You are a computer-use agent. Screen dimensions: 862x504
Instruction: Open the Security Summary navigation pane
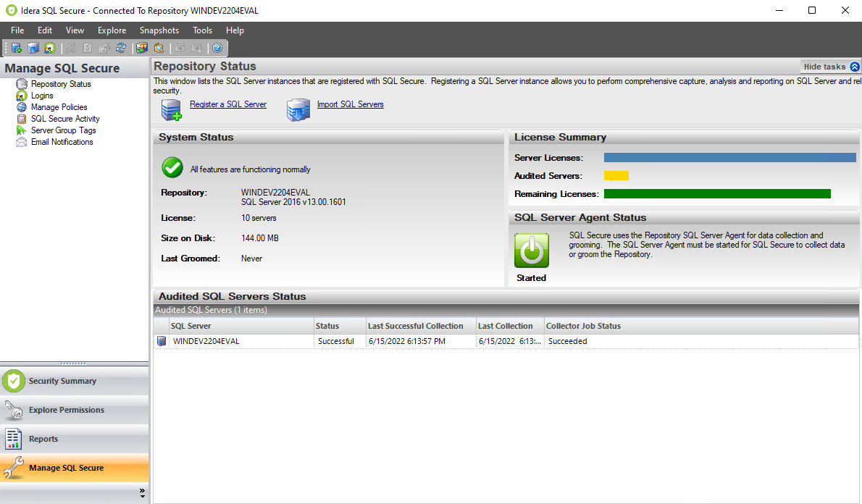coord(74,381)
